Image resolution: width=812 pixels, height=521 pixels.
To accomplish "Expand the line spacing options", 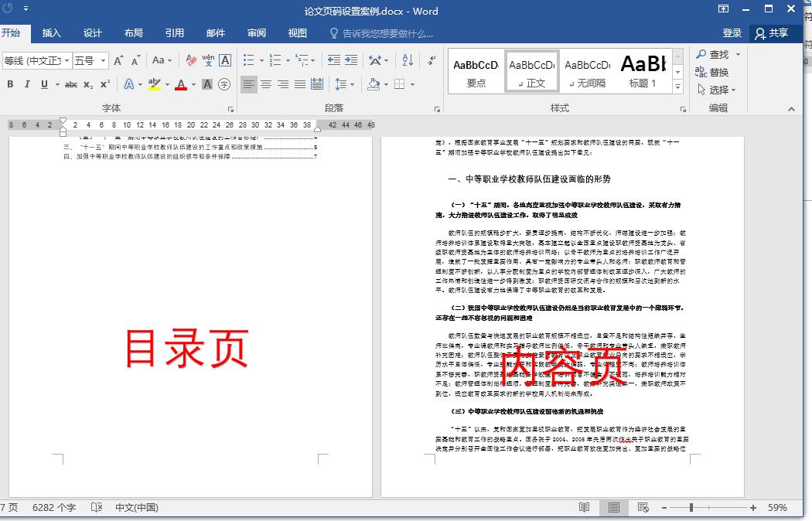I will pyautogui.click(x=353, y=83).
